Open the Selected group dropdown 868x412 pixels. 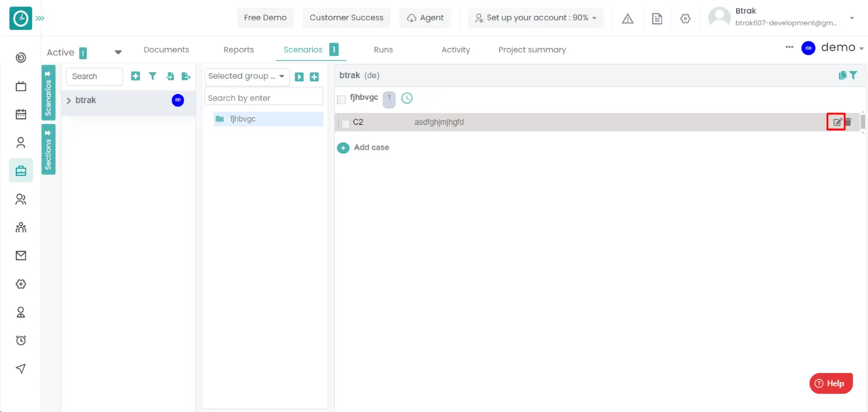(246, 77)
